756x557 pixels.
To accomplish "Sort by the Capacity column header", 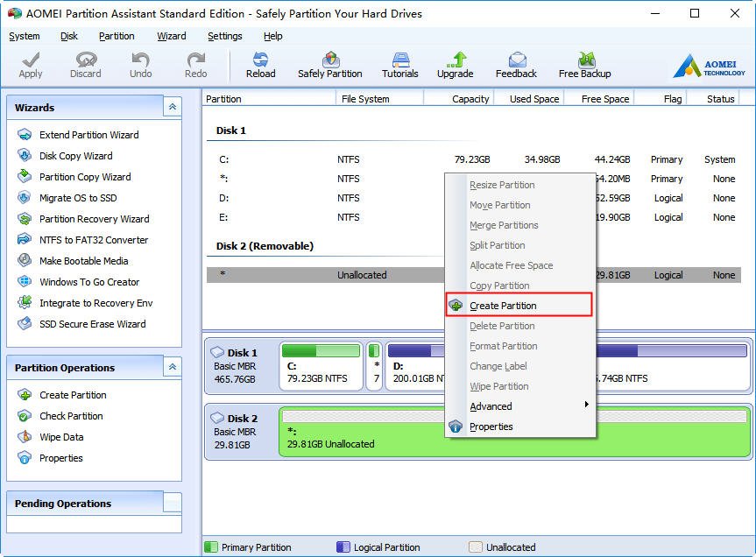I will 458,99.
